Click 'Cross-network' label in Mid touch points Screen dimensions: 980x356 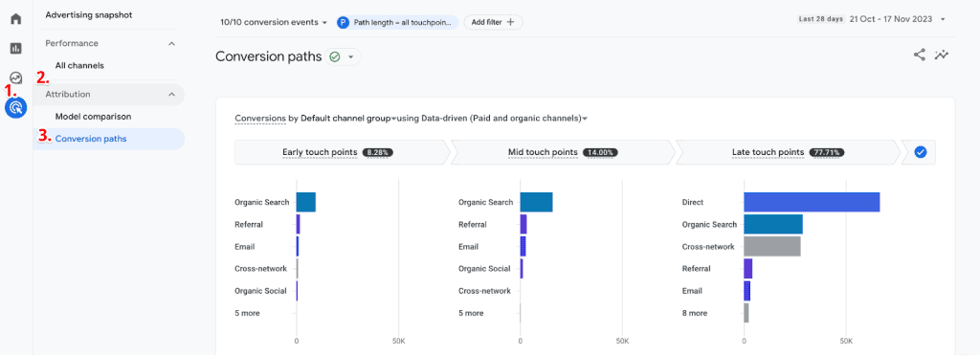click(x=484, y=290)
